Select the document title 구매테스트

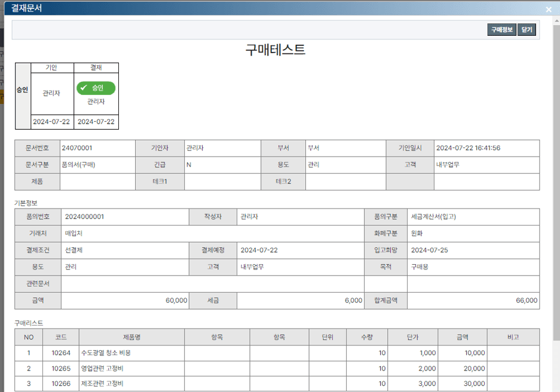(276, 50)
